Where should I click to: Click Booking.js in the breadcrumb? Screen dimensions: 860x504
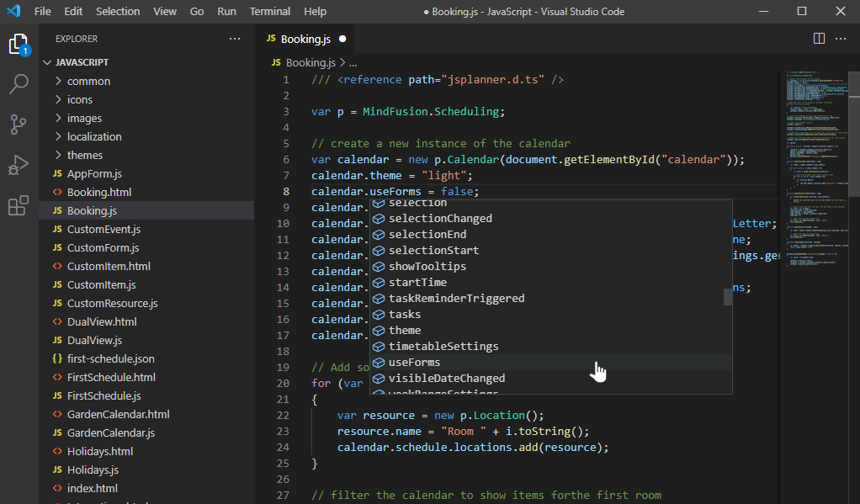(x=311, y=62)
